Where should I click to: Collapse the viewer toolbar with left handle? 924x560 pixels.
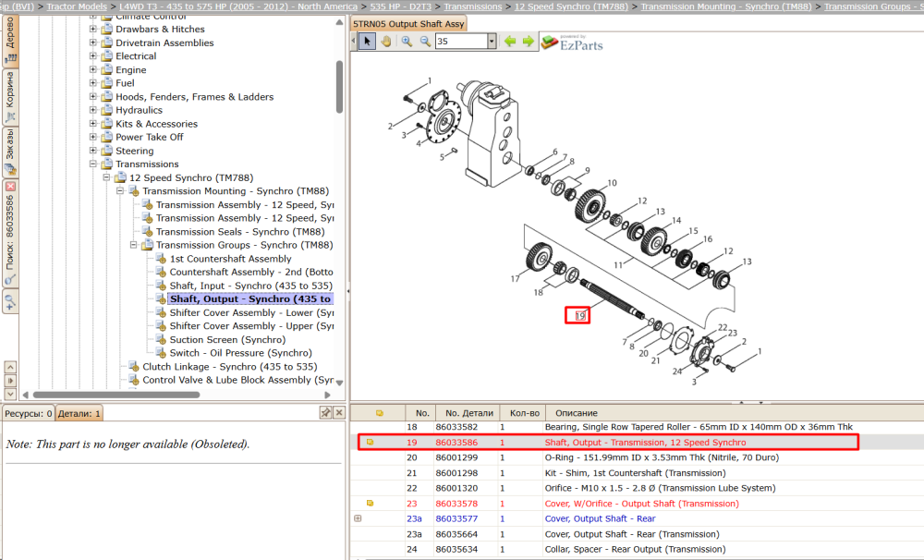pos(354,42)
